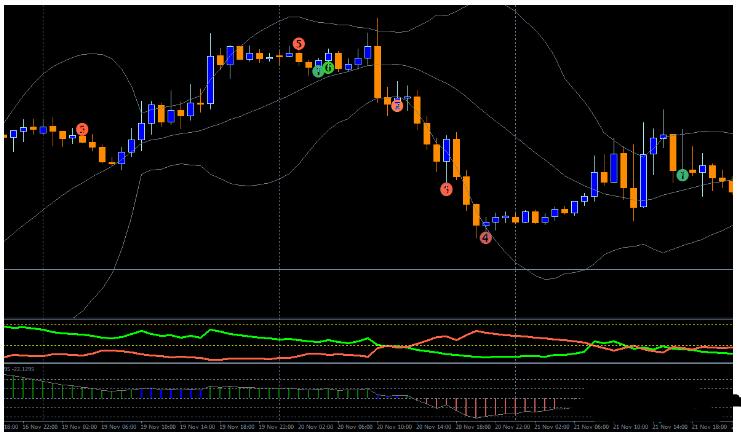Click the '21 Nov 14:00' time label
The image size is (741, 444).
[670, 427]
